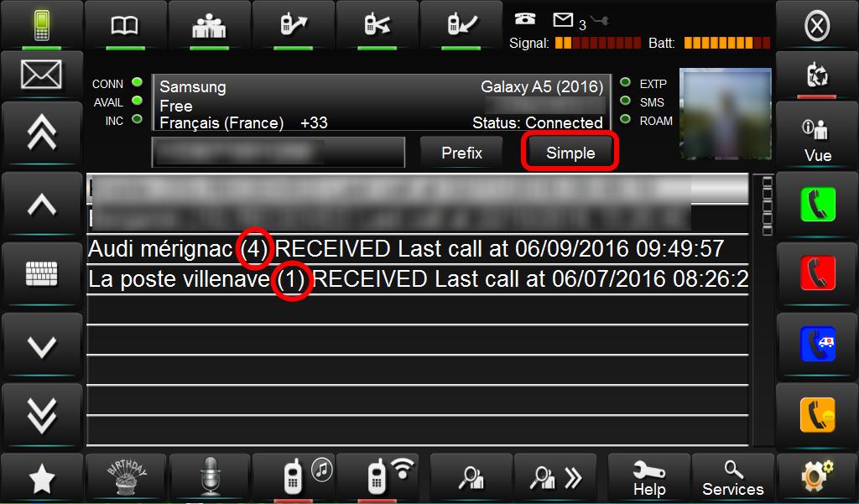The width and height of the screenshot is (859, 504).
Task: Open the contact groups icon
Action: [209, 25]
